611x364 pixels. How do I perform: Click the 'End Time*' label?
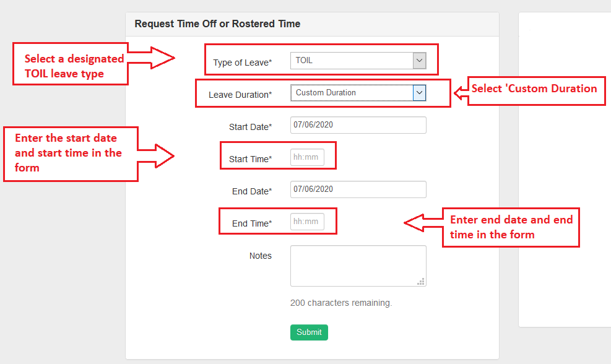(252, 223)
